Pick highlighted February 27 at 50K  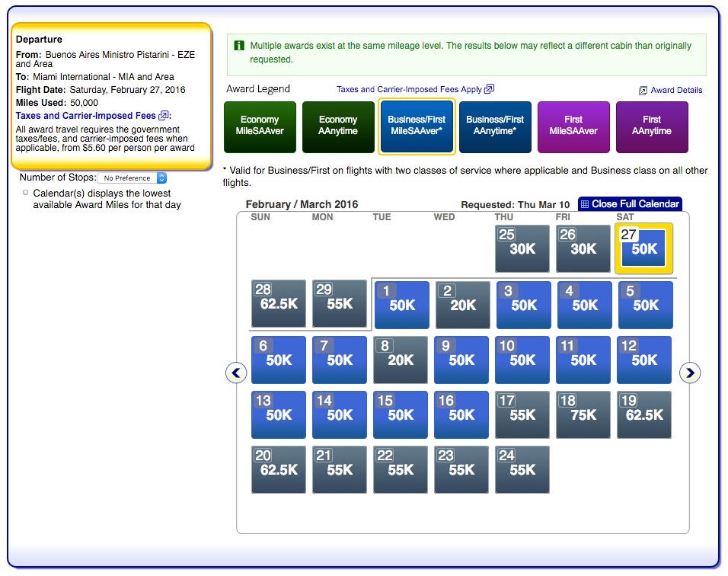pyautogui.click(x=644, y=248)
